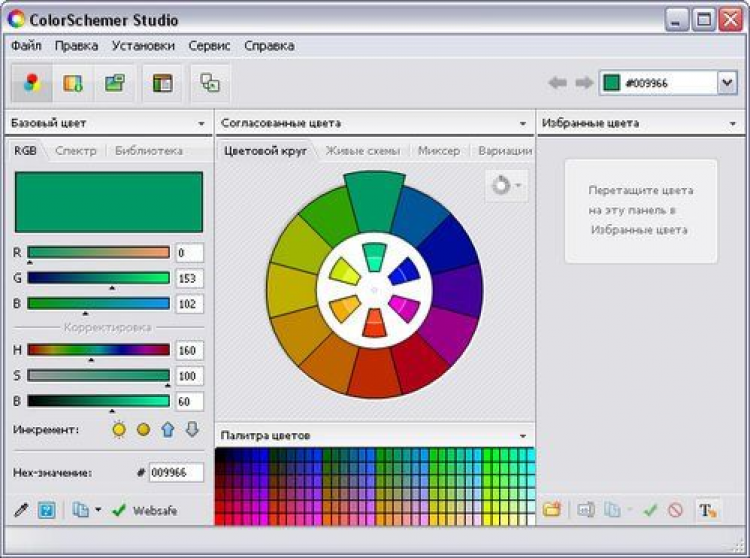Select the inner orange-red wedge swatch
Screen dimensions: 750x558
(x=375, y=323)
